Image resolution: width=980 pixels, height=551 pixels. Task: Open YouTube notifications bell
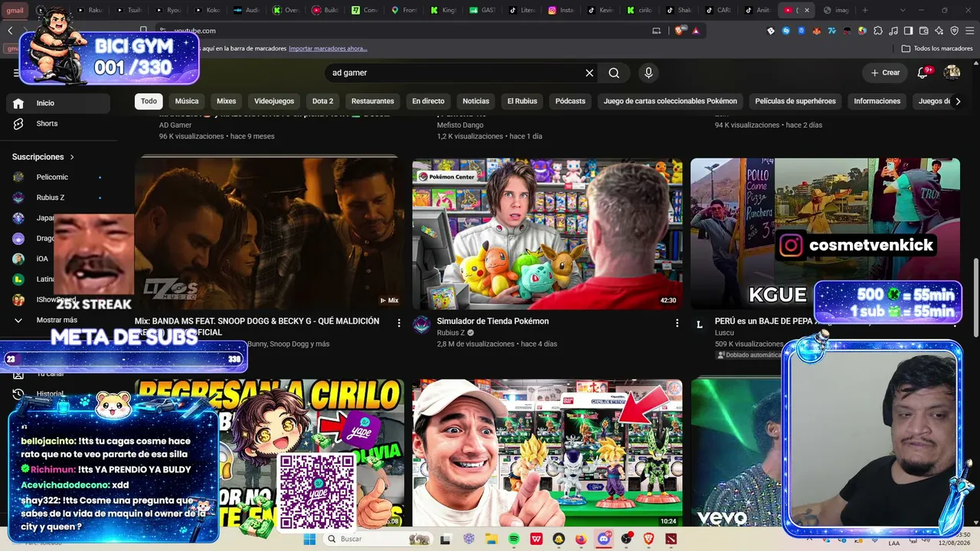[x=923, y=73]
